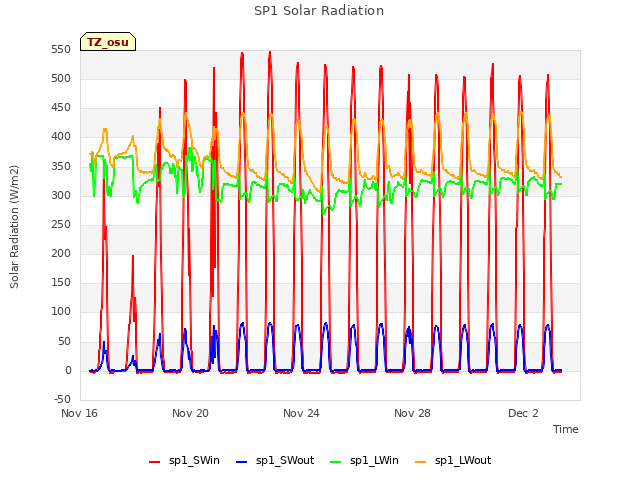Click the blue sp1_SWout legend swatch
This screenshot has height=480, width=640.
pos(242,462)
